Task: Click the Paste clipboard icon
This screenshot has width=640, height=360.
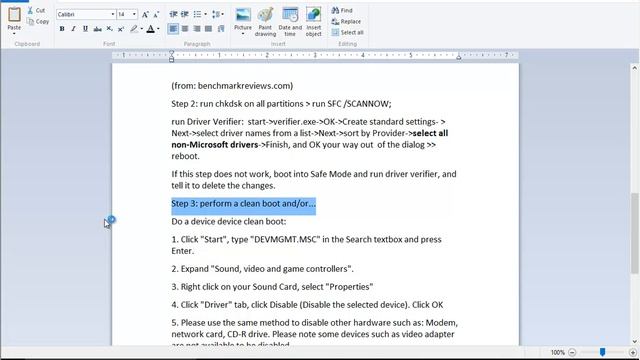Action: [x=14, y=15]
